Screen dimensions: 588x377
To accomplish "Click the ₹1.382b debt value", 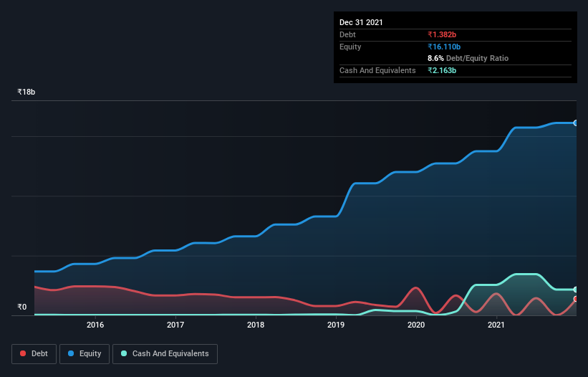I will (x=442, y=34).
